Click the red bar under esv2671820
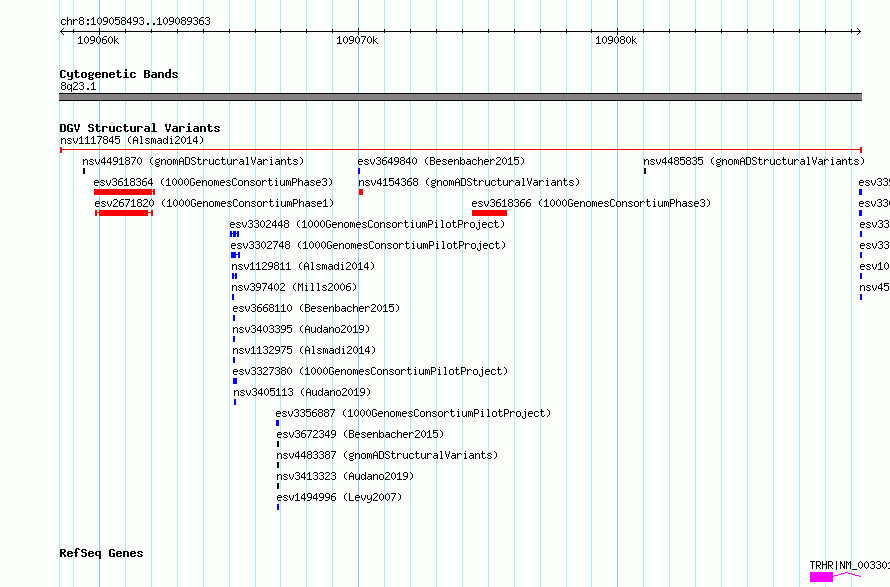This screenshot has height=587, width=890. (124, 213)
